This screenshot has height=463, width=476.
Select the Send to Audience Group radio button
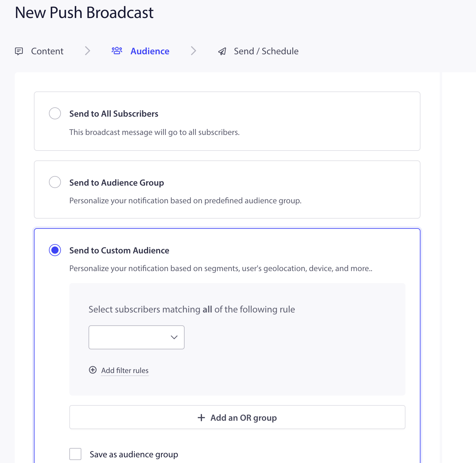(x=55, y=182)
